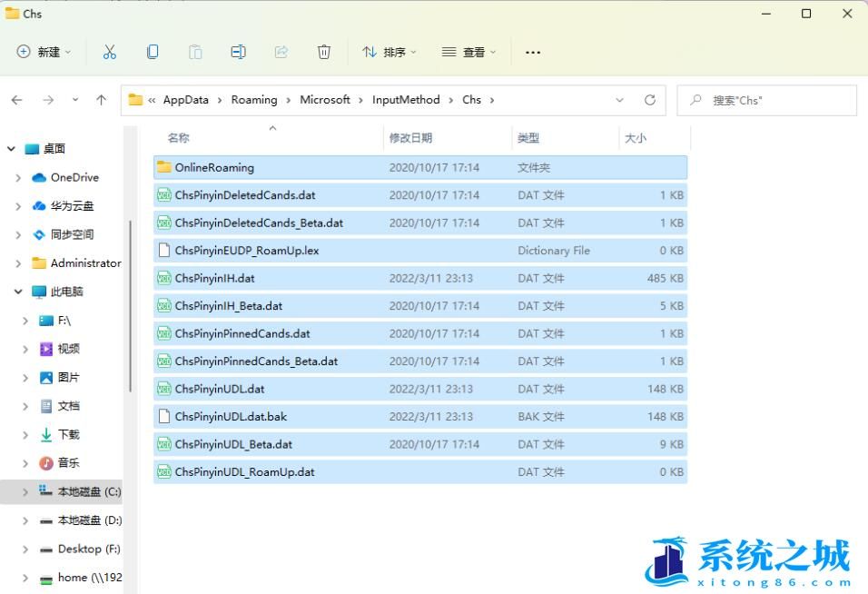Sort by 大小 column header
Viewport: 868px width, 594px height.
[x=635, y=138]
